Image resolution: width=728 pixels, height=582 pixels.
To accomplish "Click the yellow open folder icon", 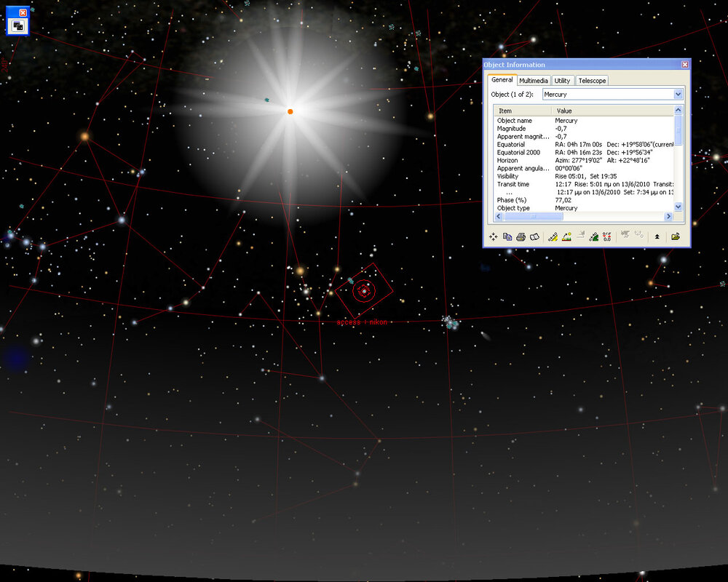I will [x=676, y=236].
